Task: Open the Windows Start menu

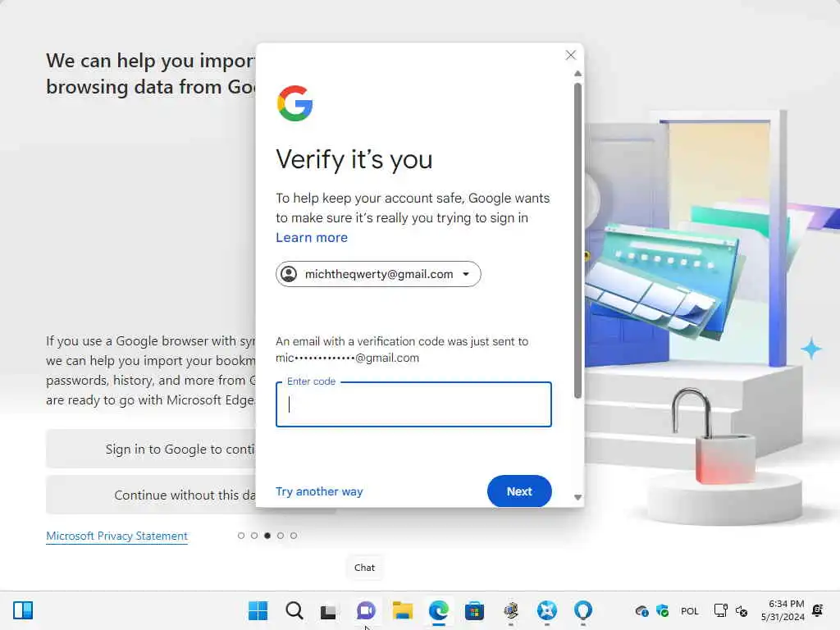Action: pyautogui.click(x=258, y=610)
